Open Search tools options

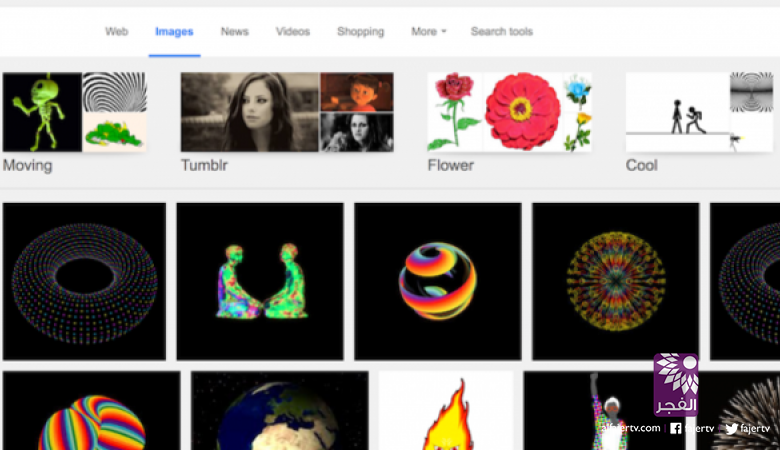[x=501, y=32]
